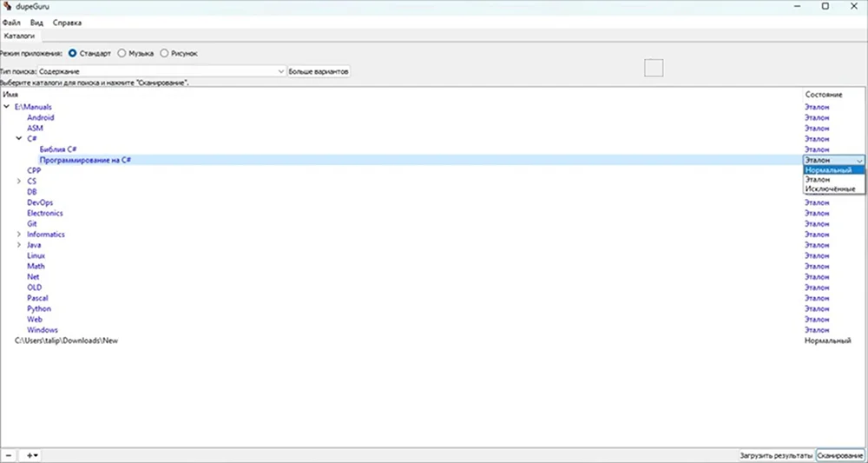Click the Сканирование button
The height and width of the screenshot is (463, 868).
(x=840, y=455)
